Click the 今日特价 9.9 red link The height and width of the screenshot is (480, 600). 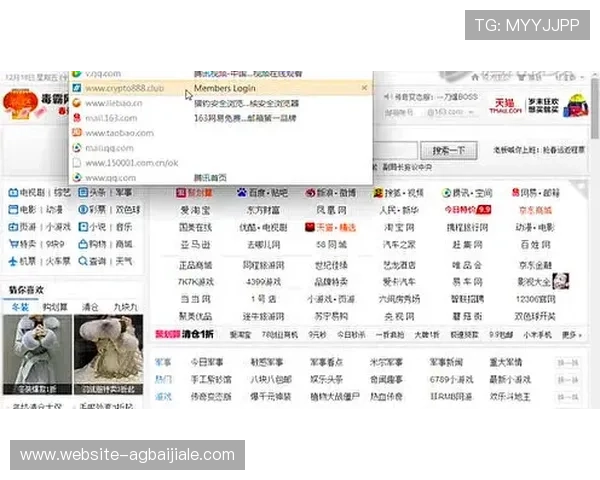(467, 210)
